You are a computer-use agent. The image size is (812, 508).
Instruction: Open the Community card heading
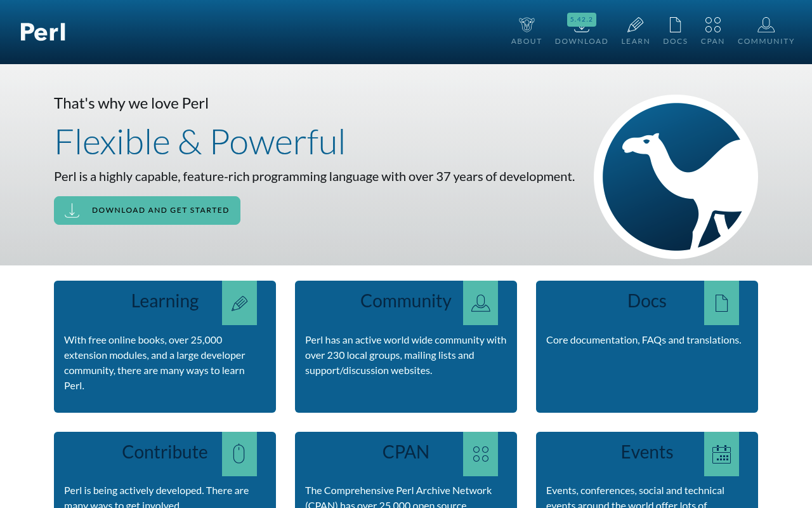(x=406, y=300)
